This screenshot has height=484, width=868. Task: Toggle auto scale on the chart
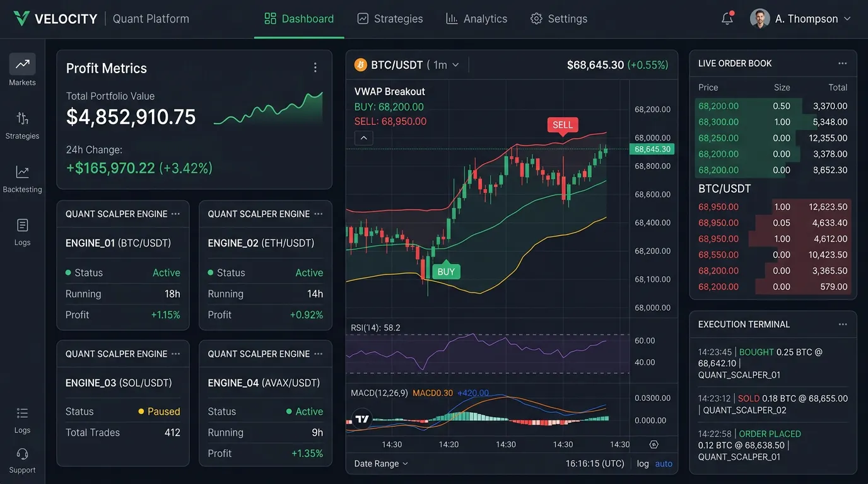tap(664, 464)
